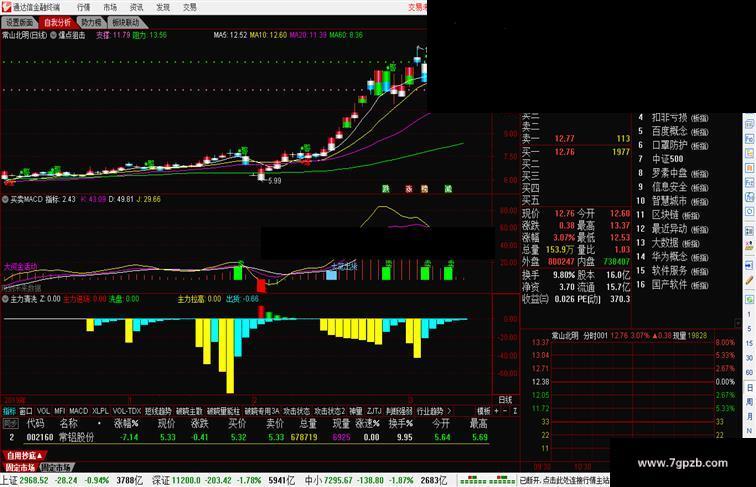Viewport: 756px width, 487px height.
Task: Select the red 固定市场 tab
Action: tap(20, 467)
